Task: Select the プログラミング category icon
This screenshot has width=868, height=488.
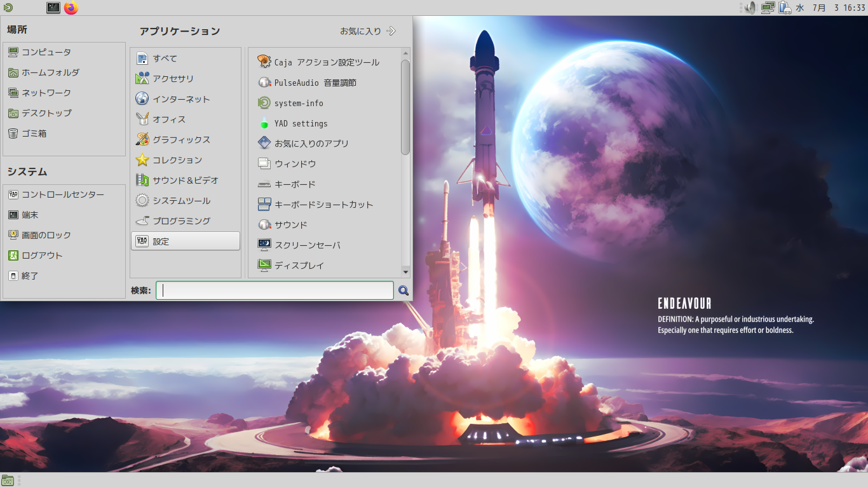Action: coord(142,221)
